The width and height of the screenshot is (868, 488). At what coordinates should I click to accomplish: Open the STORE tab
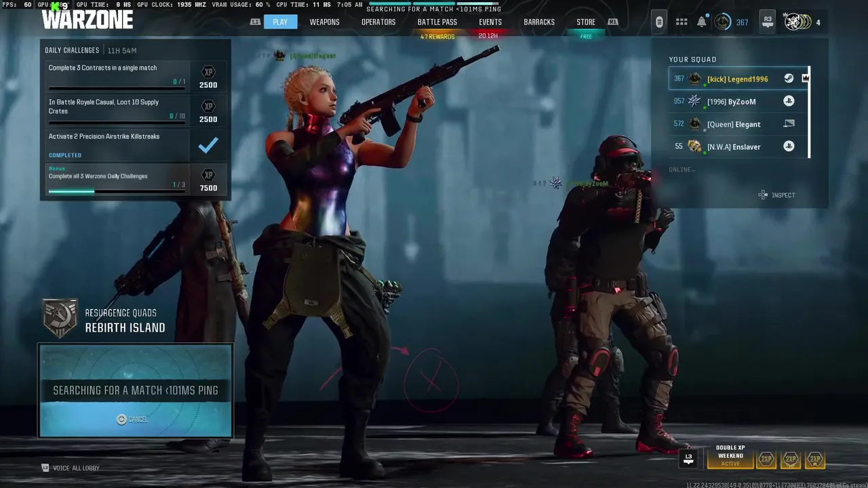click(586, 22)
